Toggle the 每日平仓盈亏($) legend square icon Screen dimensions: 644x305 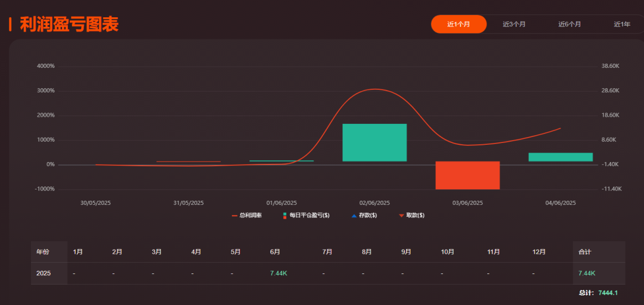285,216
